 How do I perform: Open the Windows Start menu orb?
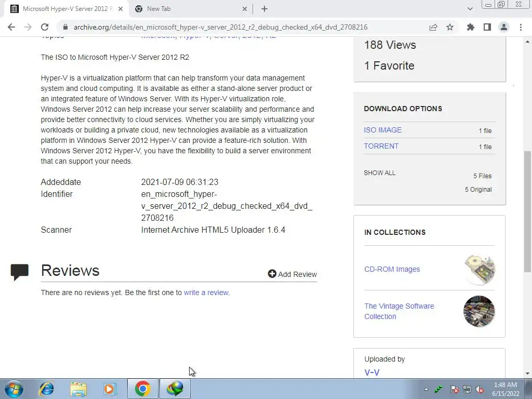[x=14, y=389]
